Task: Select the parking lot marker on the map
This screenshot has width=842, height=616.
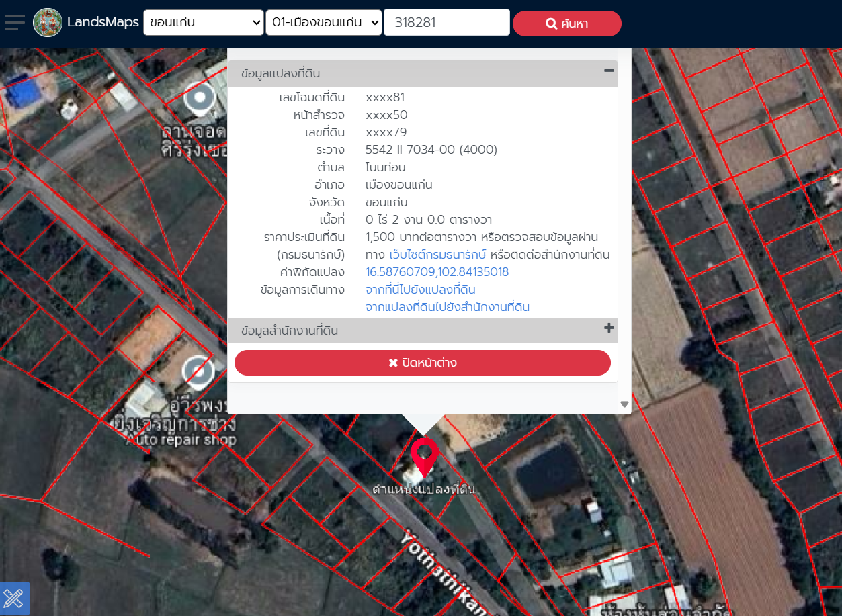Action: click(x=199, y=99)
